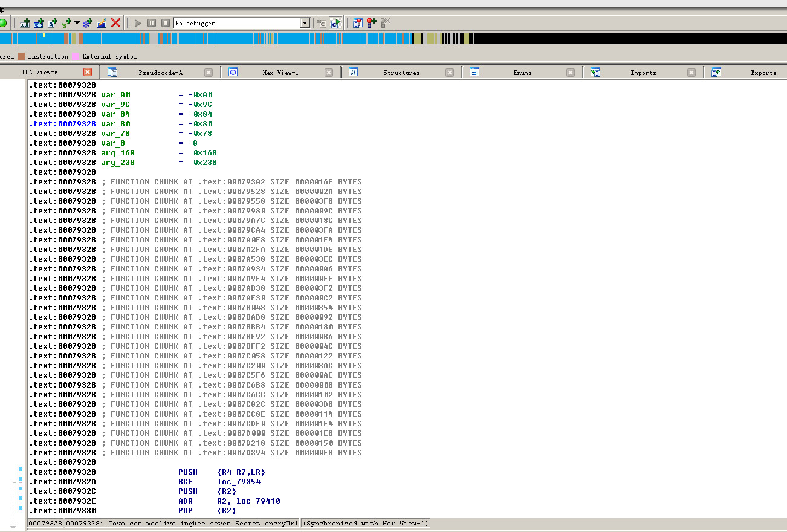
Task: Click the grayed C source view icon
Action: (x=322, y=23)
